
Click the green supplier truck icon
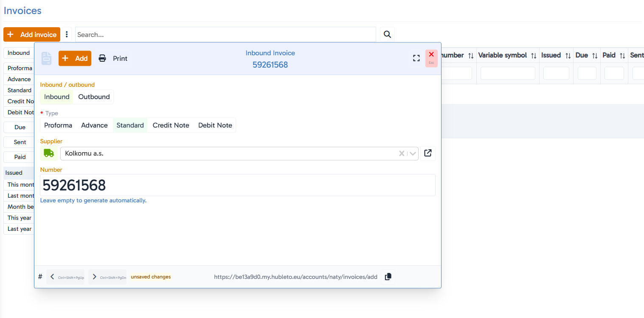[x=49, y=153]
